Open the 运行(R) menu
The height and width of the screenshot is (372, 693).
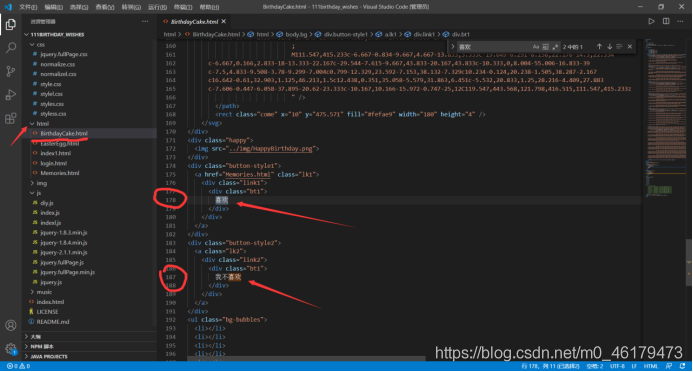[x=157, y=7]
